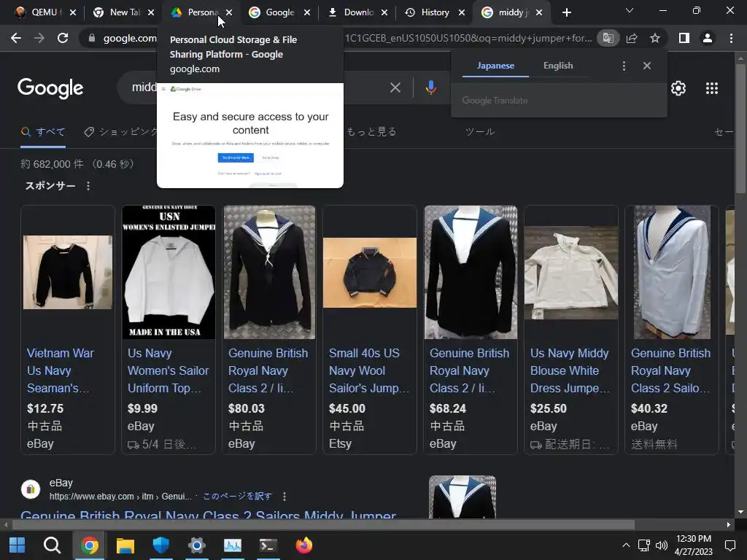Click the horizontal page scrollbar
The height and width of the screenshot is (560, 747).
(323, 525)
